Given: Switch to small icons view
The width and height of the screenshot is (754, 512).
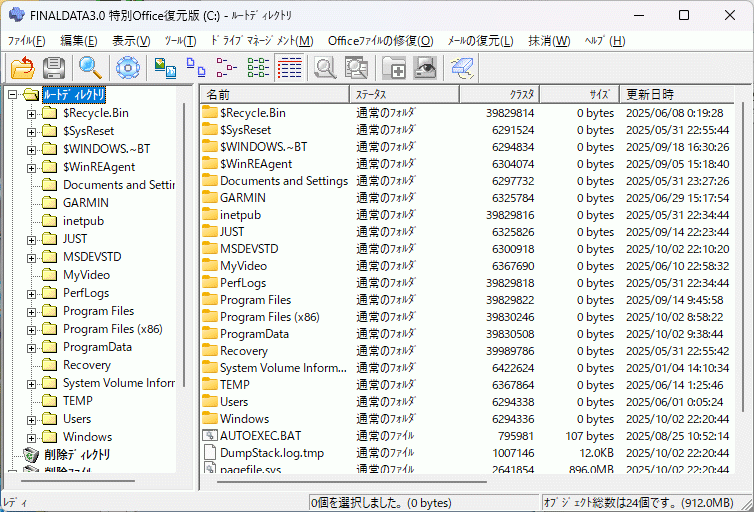Looking at the screenshot, I should tap(196, 67).
